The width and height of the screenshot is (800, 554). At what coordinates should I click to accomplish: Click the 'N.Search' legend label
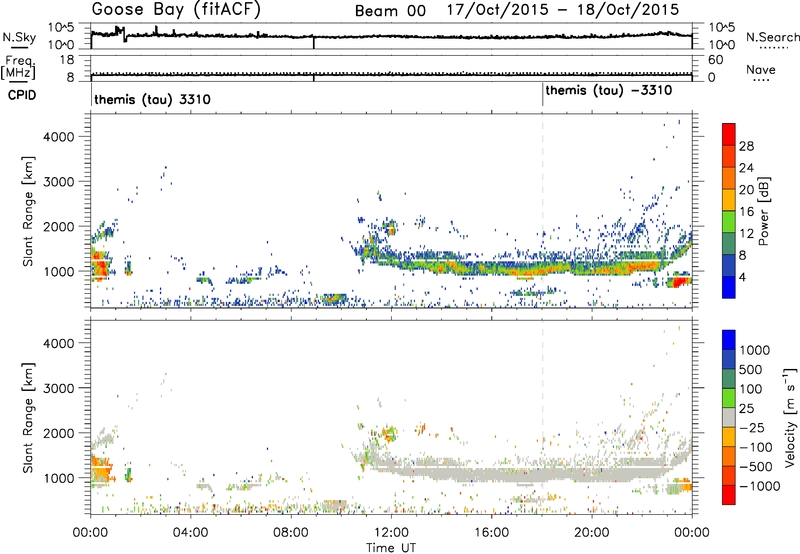[772, 37]
